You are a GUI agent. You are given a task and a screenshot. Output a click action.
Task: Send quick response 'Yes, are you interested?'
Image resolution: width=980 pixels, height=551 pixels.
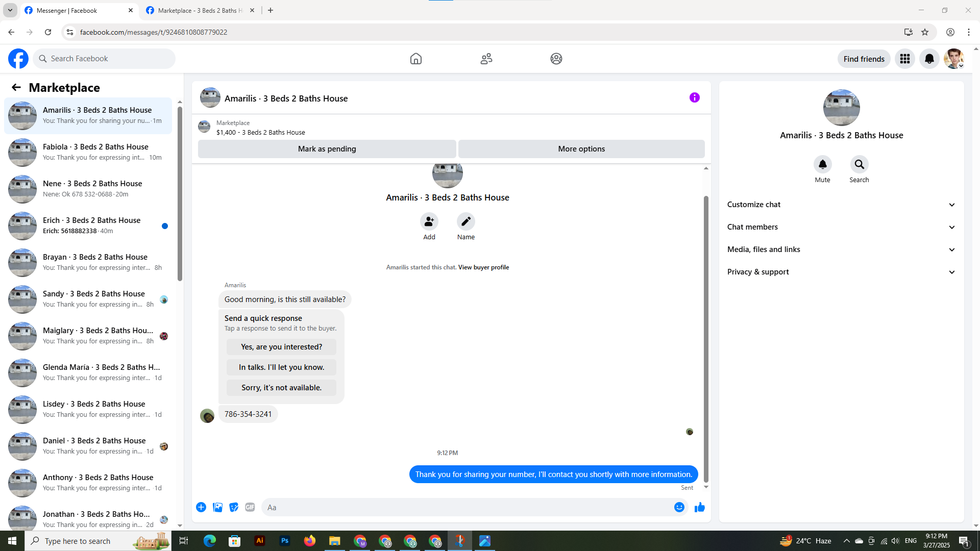click(281, 347)
